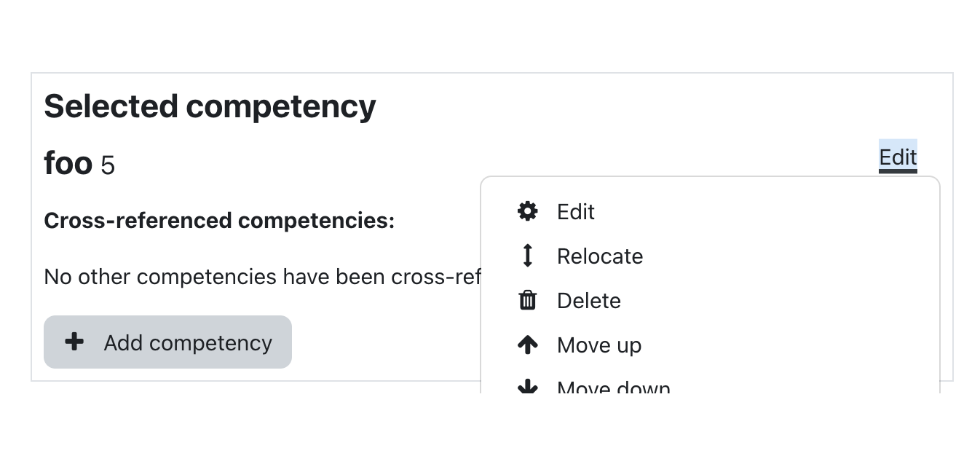980x456 pixels.
Task: Click the number 5 beside foo
Action: click(x=108, y=166)
